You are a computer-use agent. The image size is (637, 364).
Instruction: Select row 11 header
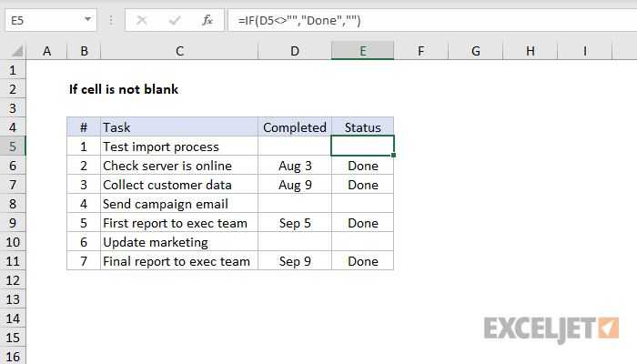click(x=13, y=261)
